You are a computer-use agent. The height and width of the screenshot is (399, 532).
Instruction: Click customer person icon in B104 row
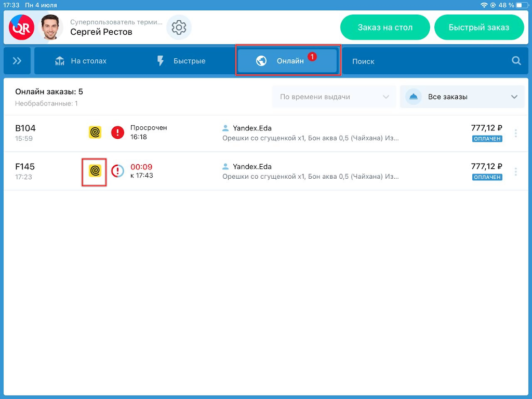[x=225, y=128]
